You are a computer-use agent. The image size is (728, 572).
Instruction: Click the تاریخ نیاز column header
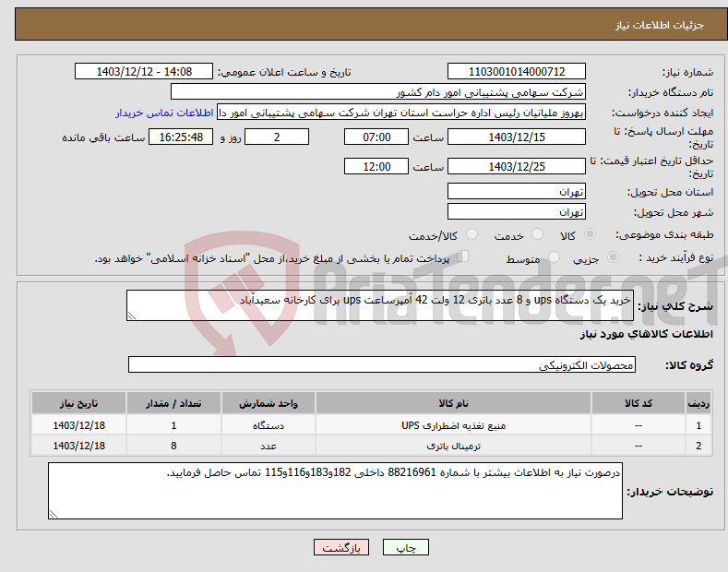coord(79,403)
